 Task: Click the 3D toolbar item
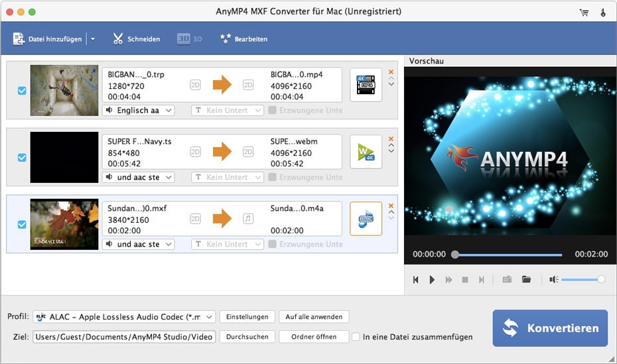pyautogui.click(x=189, y=39)
